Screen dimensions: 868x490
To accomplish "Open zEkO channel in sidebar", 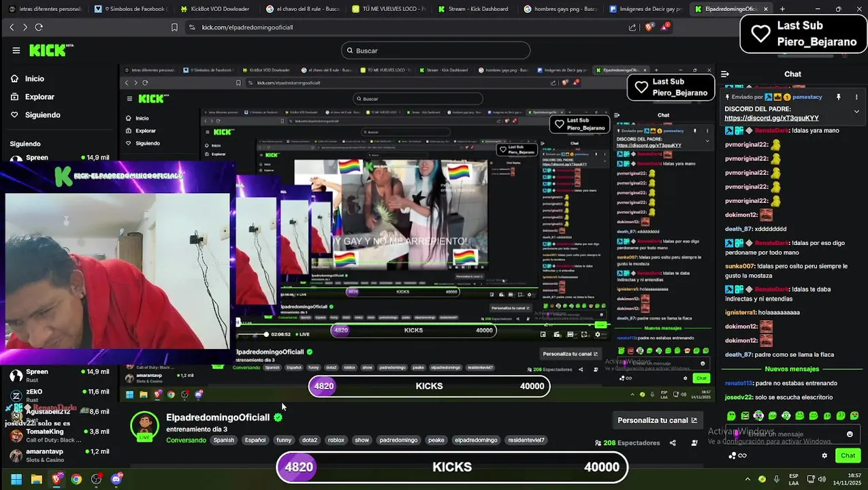I will tap(58, 395).
